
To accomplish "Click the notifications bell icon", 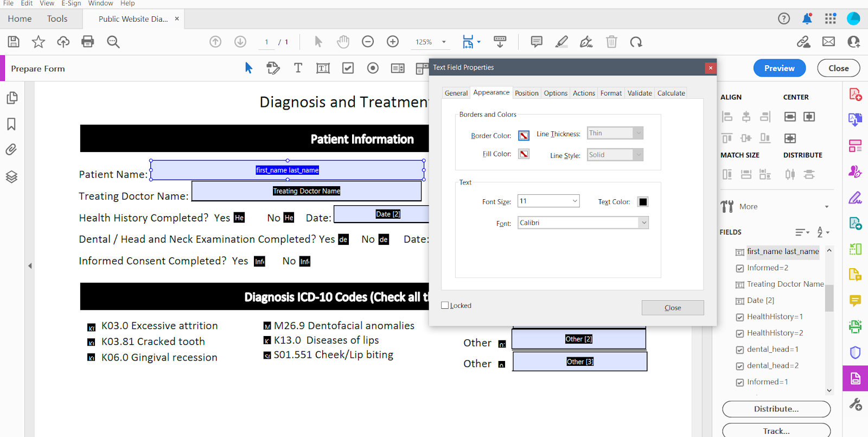I will pyautogui.click(x=807, y=19).
